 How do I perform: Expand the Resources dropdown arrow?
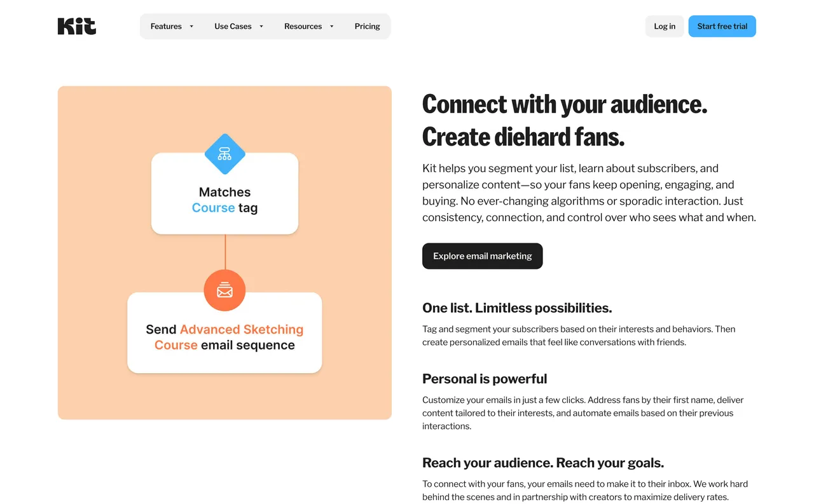332,27
